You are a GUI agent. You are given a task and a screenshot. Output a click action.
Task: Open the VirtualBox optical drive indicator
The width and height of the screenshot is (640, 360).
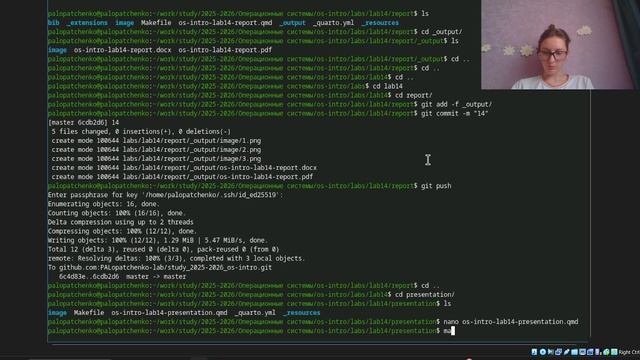pos(543,352)
